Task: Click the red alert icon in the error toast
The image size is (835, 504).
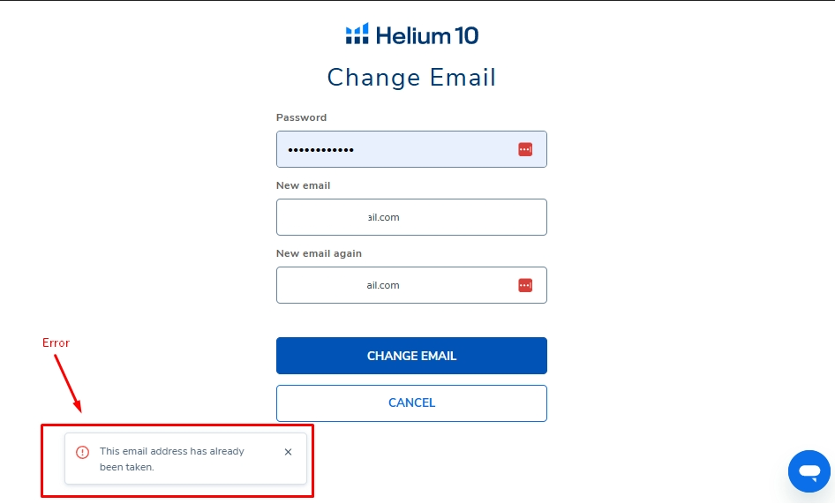Action: coord(83,452)
